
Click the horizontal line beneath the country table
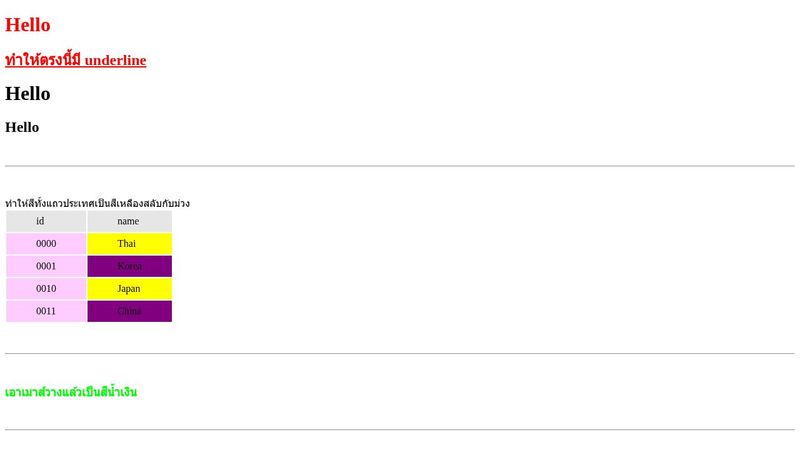pos(400,354)
